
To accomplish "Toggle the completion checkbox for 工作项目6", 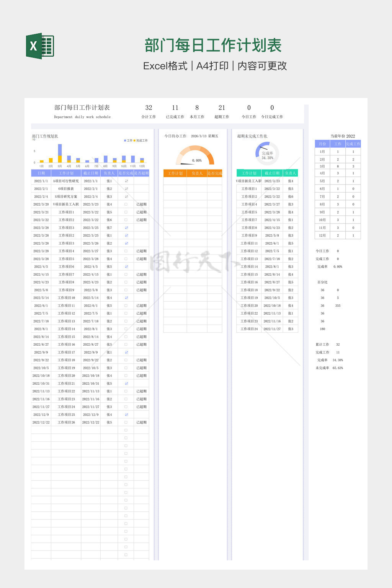I will point(126,266).
